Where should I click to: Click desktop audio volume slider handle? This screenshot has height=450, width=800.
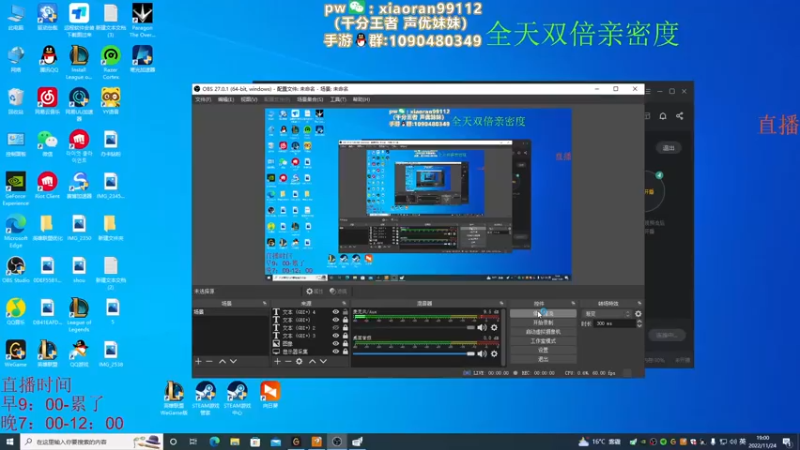[470, 354]
